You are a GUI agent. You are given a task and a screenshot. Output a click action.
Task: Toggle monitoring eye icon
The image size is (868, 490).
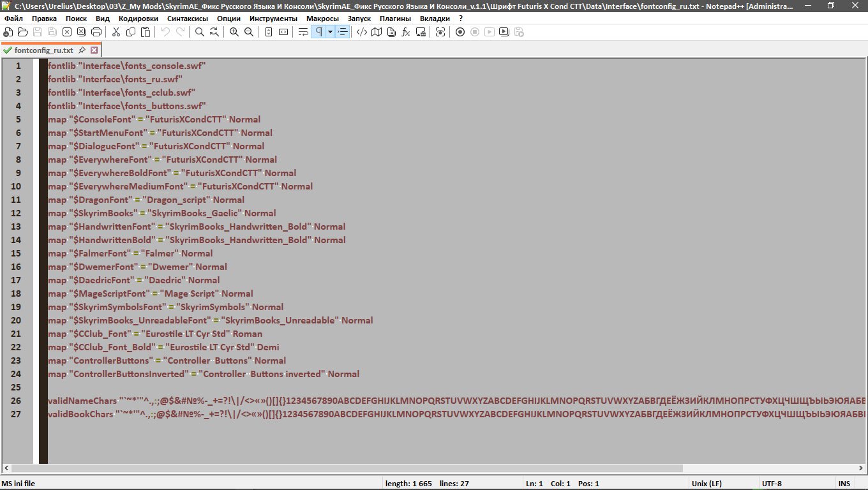click(440, 32)
